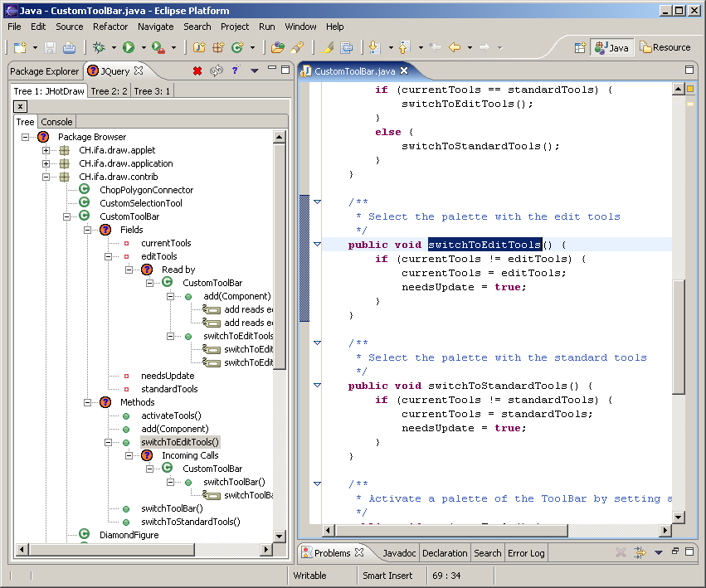Click the New Java Class icon
Screen dimensions: 706x588
coord(237,47)
